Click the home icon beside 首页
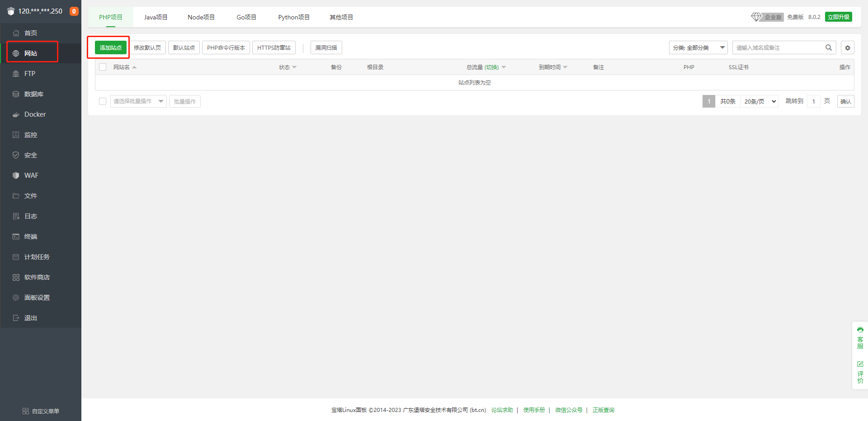 click(x=16, y=33)
